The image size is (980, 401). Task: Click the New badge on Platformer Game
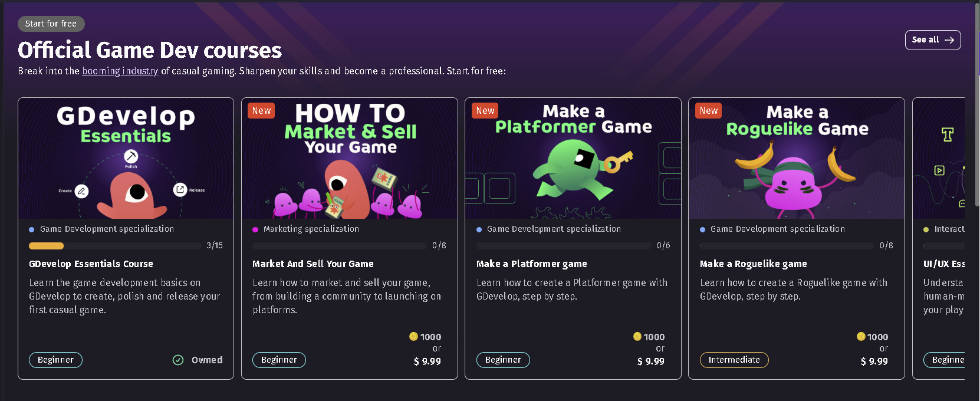485,111
